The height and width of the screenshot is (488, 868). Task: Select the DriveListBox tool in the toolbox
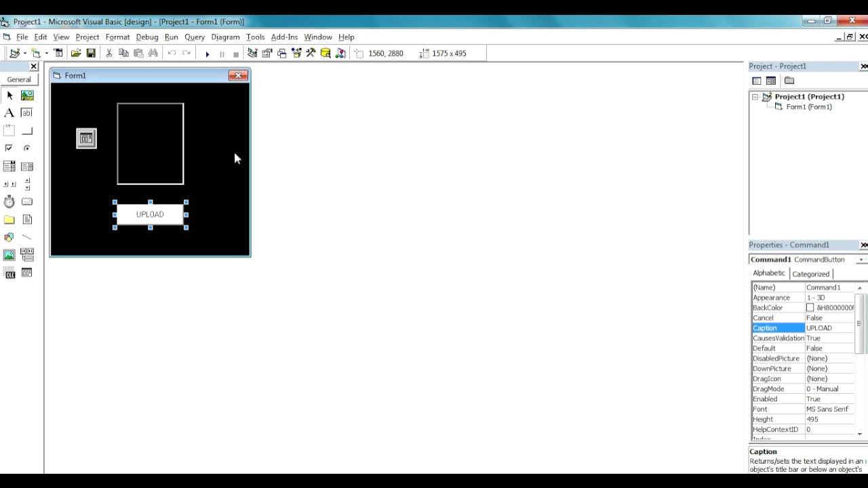(27, 201)
